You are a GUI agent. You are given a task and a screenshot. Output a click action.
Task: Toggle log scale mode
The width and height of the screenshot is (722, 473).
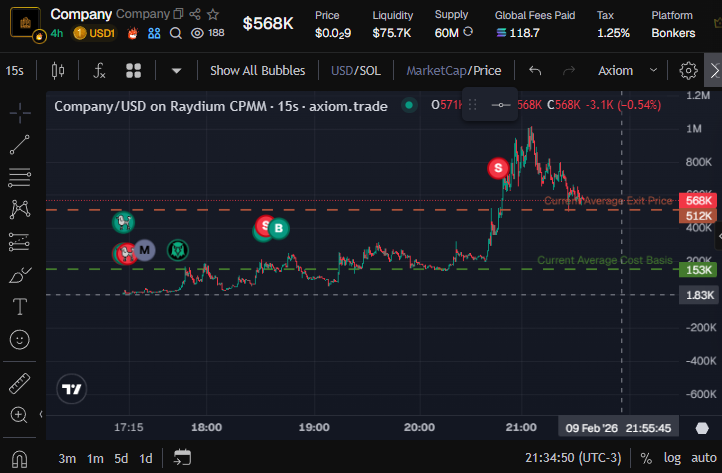coord(672,458)
